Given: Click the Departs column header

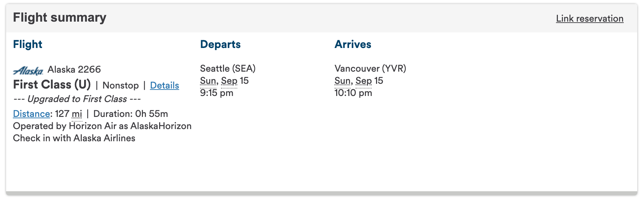Looking at the screenshot, I should coord(220,44).
